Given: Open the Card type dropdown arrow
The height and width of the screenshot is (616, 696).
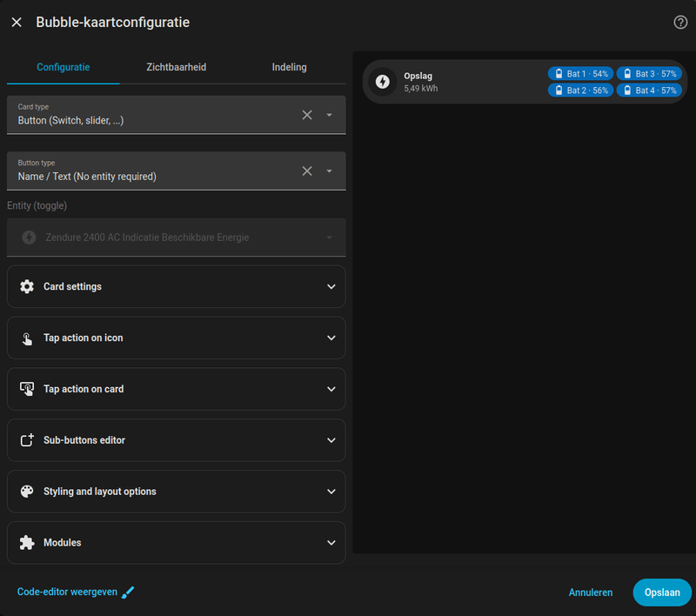Looking at the screenshot, I should 330,115.
